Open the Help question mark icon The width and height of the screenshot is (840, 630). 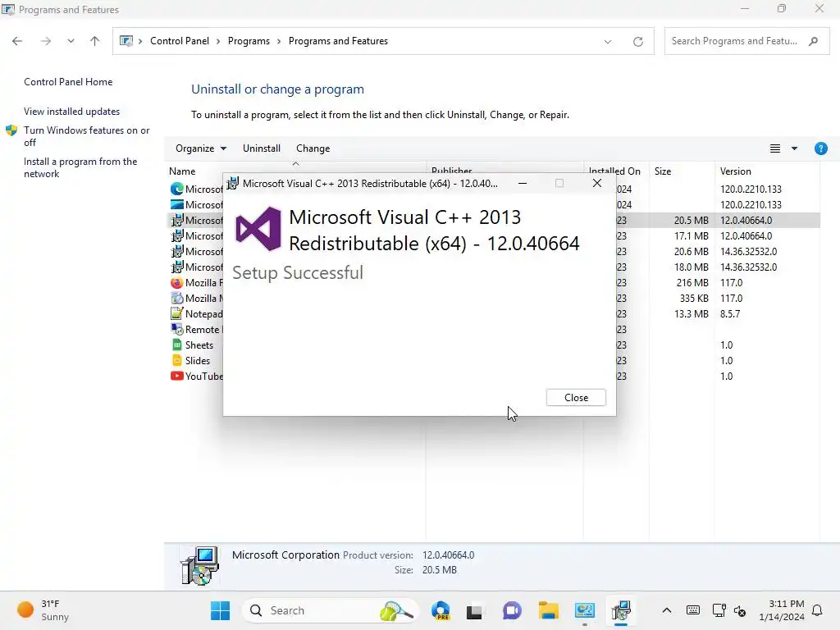820,148
